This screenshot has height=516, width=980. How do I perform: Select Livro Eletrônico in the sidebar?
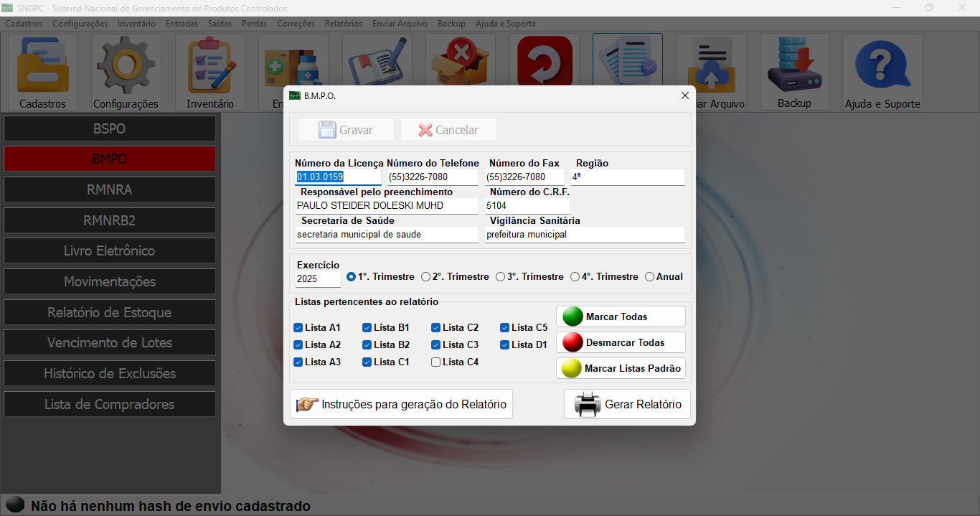tap(110, 251)
